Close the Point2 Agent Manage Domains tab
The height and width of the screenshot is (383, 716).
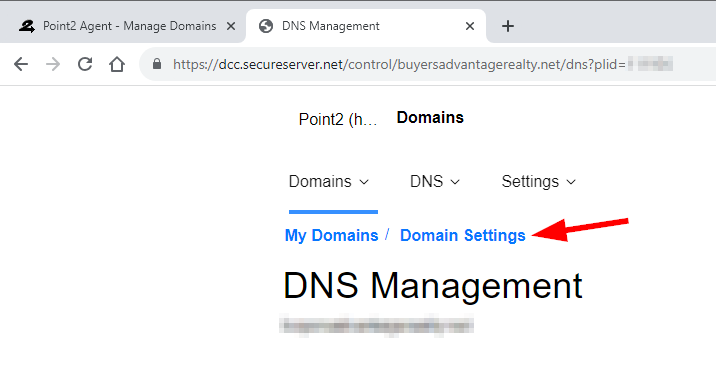(231, 26)
